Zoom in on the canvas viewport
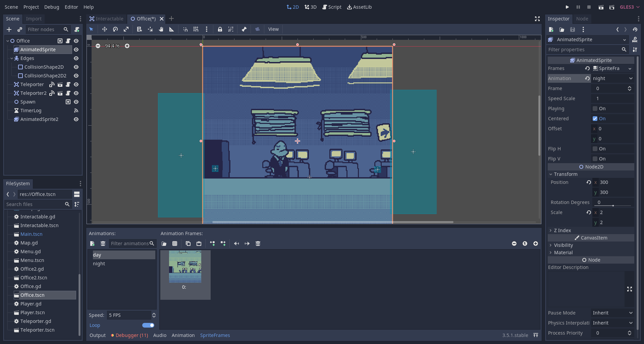Screen dimensions: 644x344 pyautogui.click(x=127, y=46)
